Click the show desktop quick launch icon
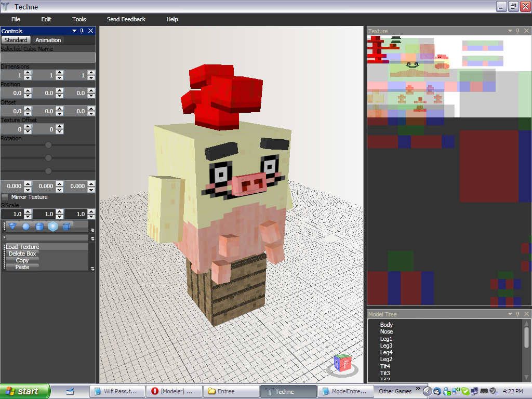Screen dimensions: 532x399 click(x=70, y=391)
